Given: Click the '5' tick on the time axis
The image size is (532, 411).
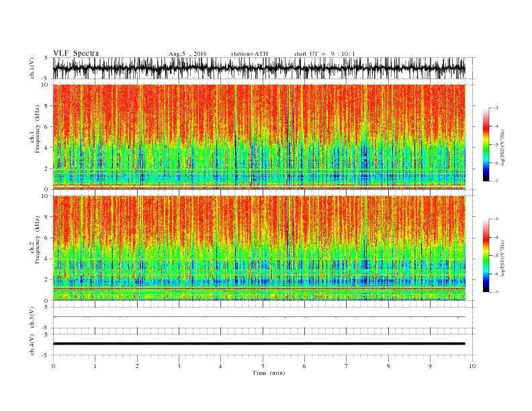Looking at the screenshot, I should click(263, 366).
